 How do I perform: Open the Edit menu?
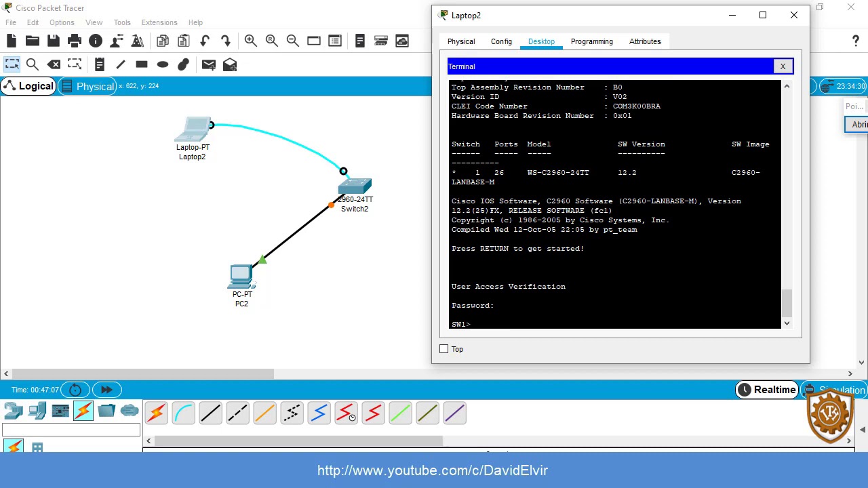tap(33, 22)
